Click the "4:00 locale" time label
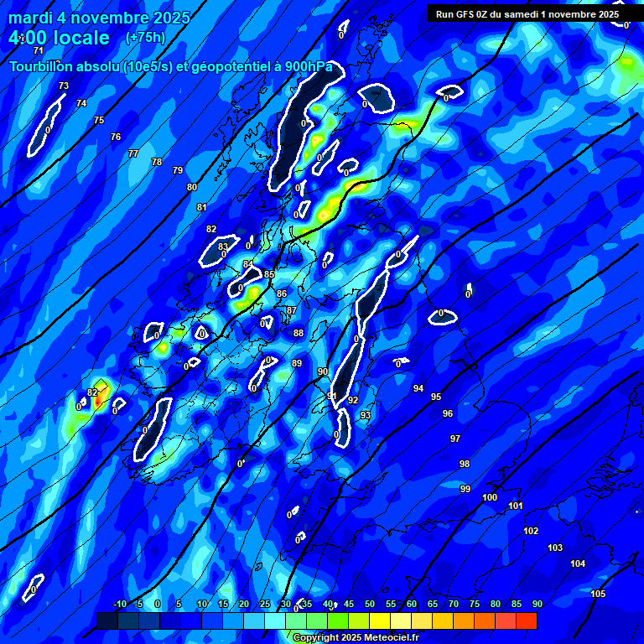The image size is (644, 644). 59,38
